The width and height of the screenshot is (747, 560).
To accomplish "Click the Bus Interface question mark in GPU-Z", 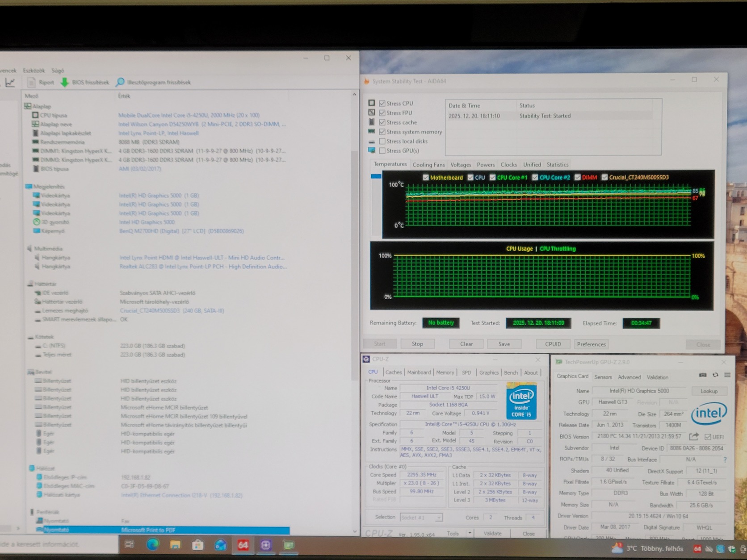I will [x=725, y=460].
